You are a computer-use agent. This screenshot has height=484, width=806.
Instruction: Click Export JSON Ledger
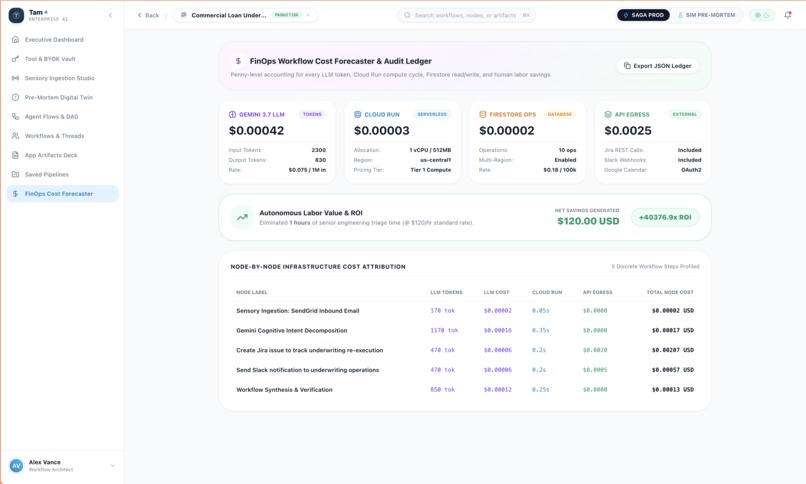tap(657, 66)
